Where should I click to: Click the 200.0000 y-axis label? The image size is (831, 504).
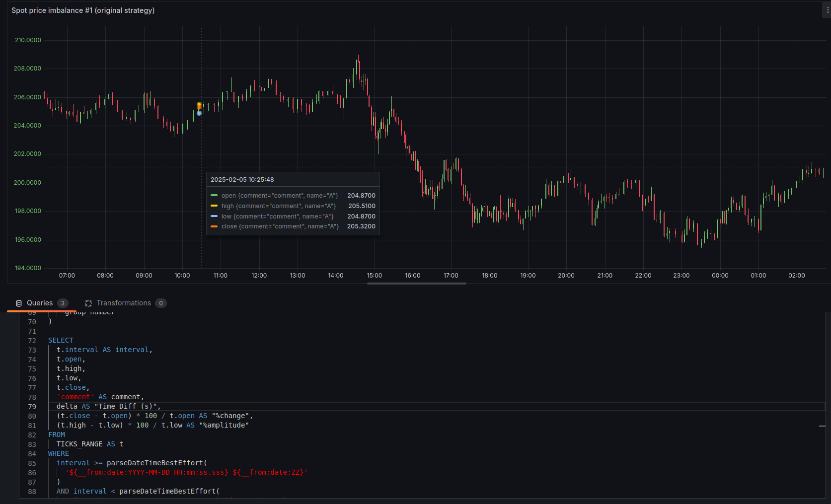pos(28,183)
